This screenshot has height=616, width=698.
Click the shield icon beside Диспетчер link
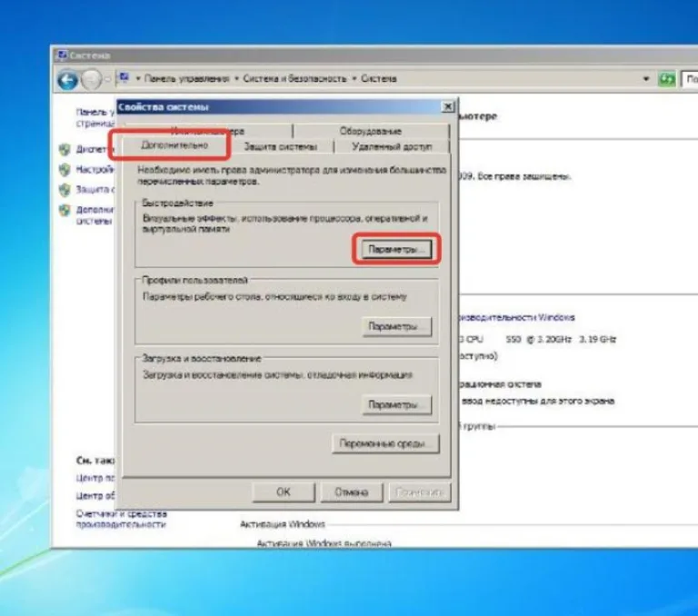point(65,150)
